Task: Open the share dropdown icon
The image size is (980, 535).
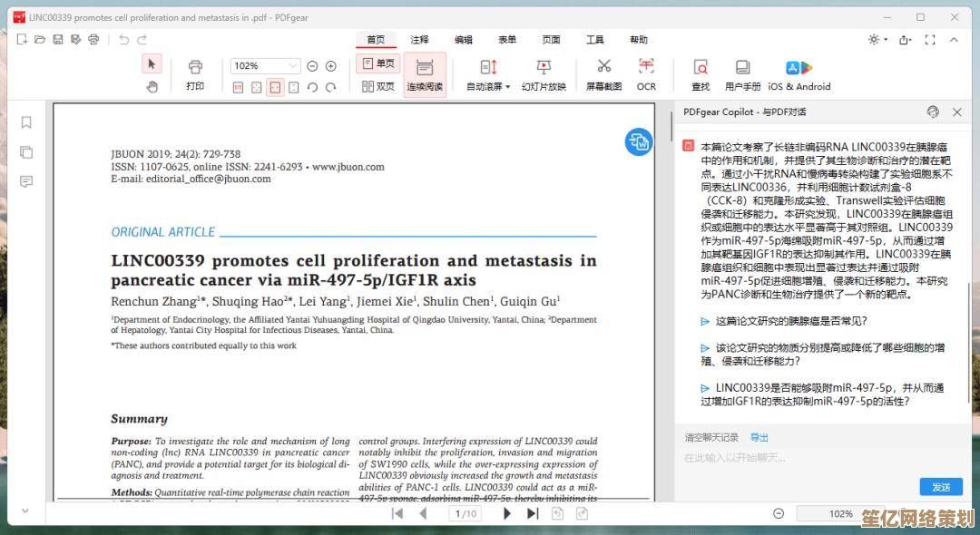Action: pos(905,40)
